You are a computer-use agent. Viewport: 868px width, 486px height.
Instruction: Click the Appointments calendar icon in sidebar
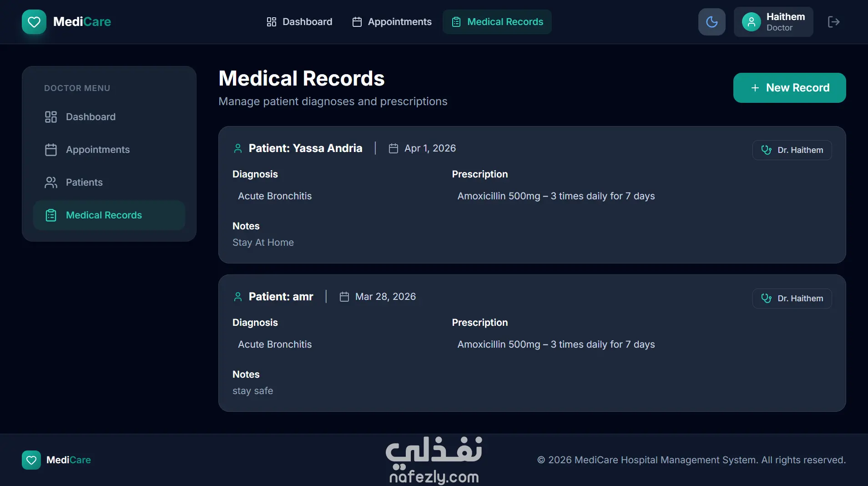click(x=51, y=150)
